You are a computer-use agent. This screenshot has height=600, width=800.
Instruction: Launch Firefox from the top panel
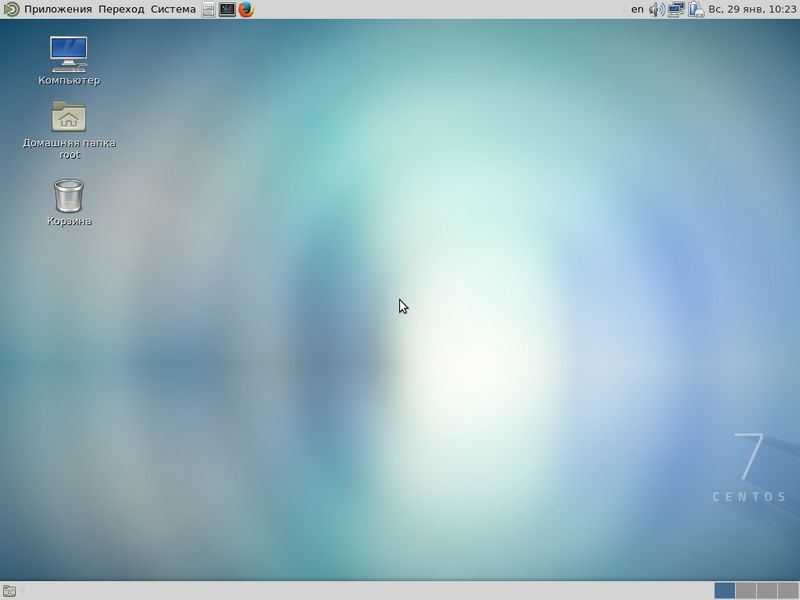point(244,10)
